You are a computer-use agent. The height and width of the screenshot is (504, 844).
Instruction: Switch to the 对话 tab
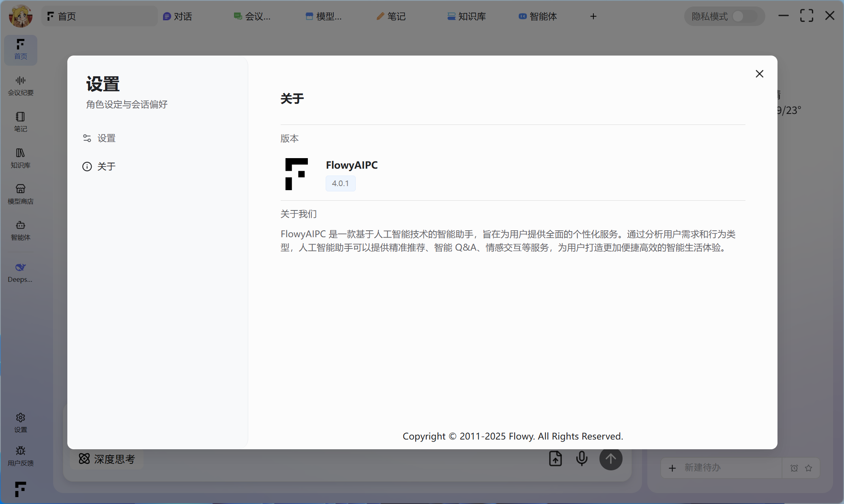click(x=178, y=16)
